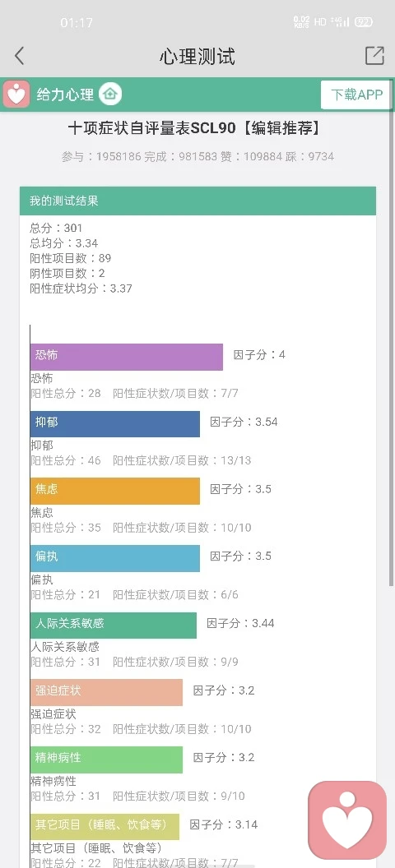Tap the purple 恐怖 bar

127,357
